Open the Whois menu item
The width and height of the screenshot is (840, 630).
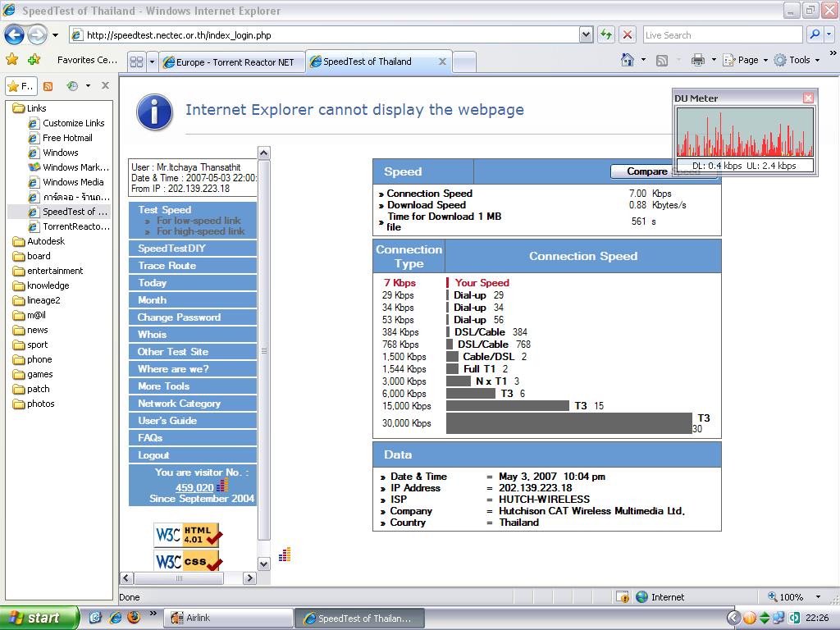pyautogui.click(x=193, y=335)
